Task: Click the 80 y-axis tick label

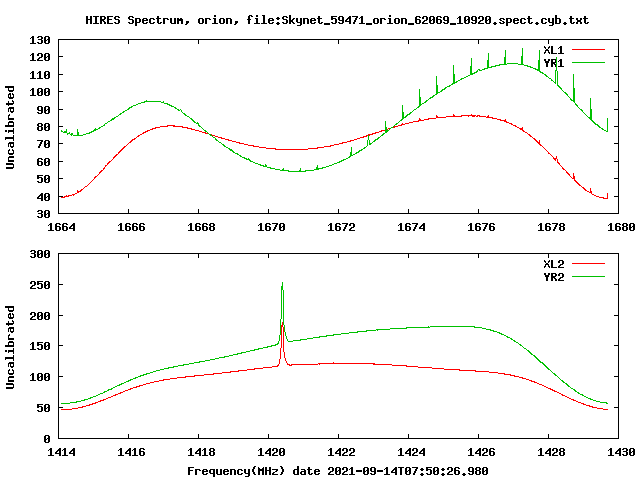Action: pyautogui.click(x=44, y=127)
